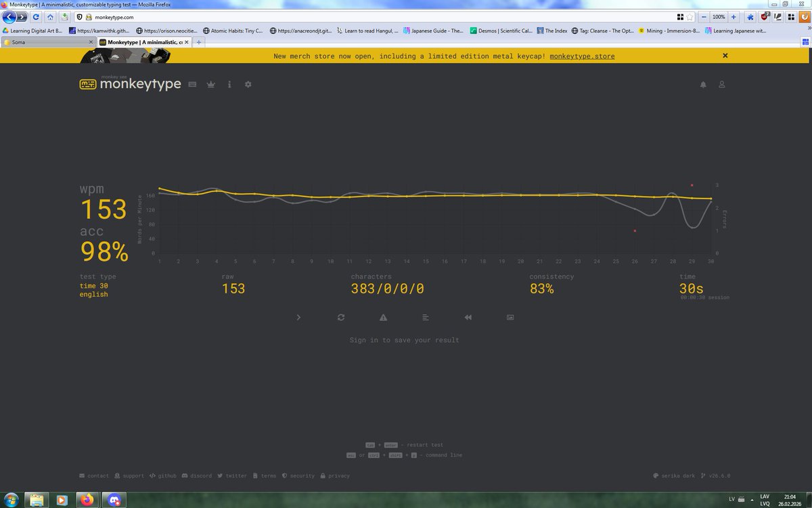This screenshot has width=812, height=508.
Task: Click the Firefox reload button
Action: (35, 16)
